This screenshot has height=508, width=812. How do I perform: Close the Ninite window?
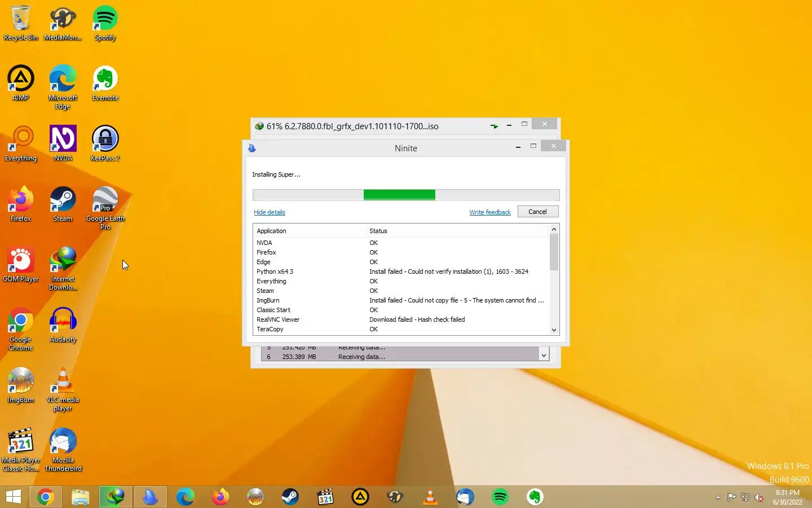(x=553, y=146)
